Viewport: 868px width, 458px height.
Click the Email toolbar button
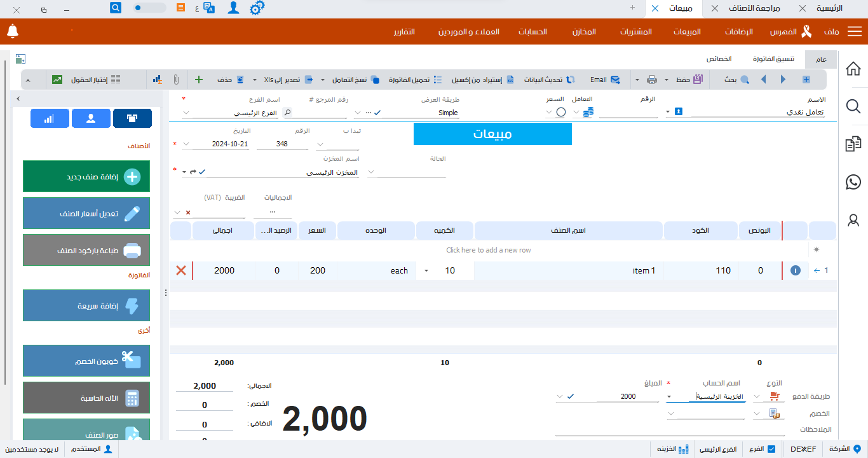coord(605,80)
